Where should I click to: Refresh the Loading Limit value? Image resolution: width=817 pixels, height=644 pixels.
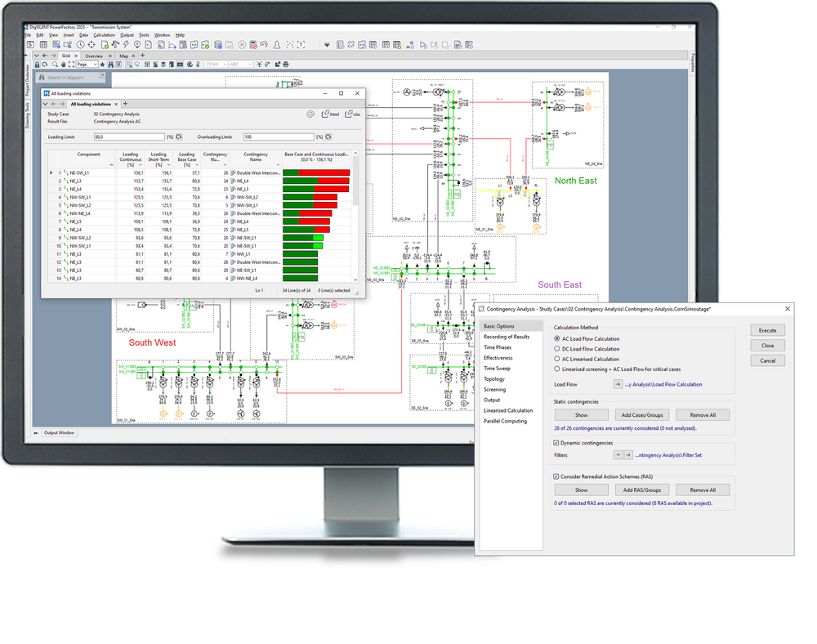[180, 137]
